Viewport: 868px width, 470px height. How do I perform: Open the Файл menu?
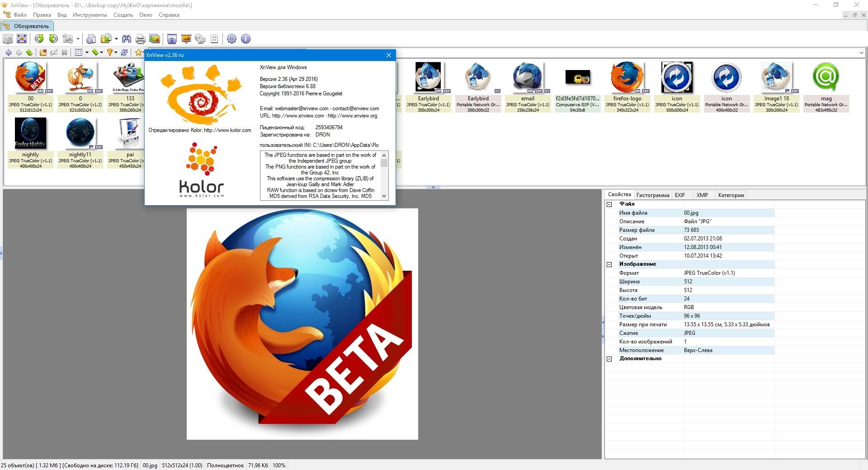(20, 15)
